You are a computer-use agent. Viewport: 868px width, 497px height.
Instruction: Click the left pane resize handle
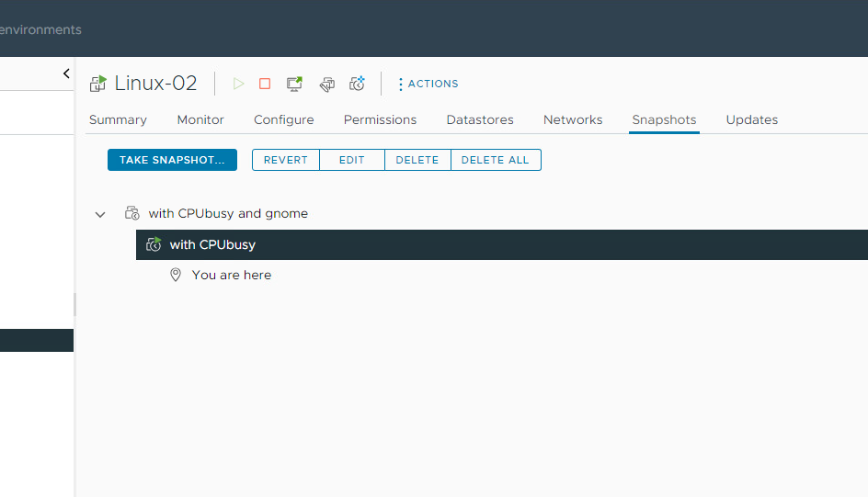coord(74,305)
